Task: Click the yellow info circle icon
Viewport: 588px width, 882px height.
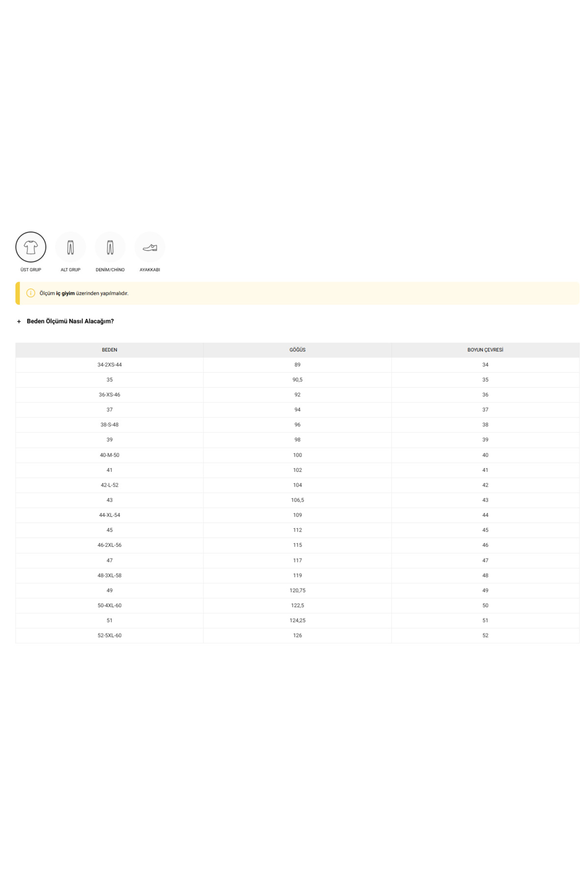Action: [x=30, y=293]
